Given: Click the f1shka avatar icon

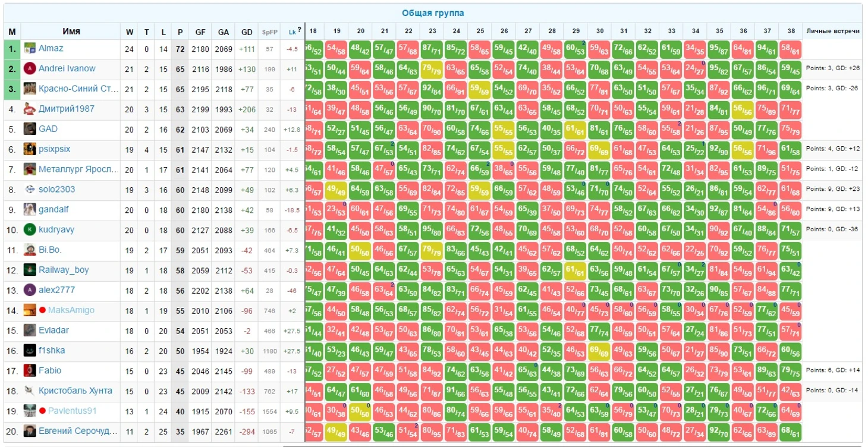Looking at the screenshot, I should (x=30, y=351).
